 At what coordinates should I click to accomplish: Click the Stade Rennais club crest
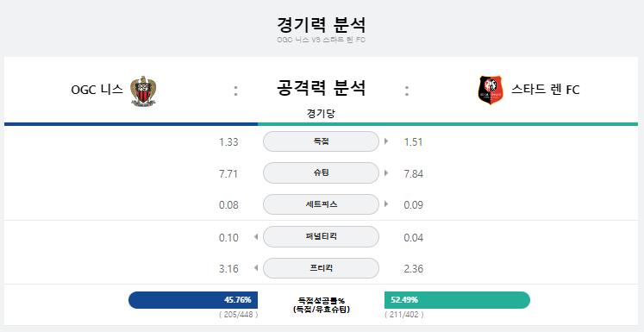[490, 90]
